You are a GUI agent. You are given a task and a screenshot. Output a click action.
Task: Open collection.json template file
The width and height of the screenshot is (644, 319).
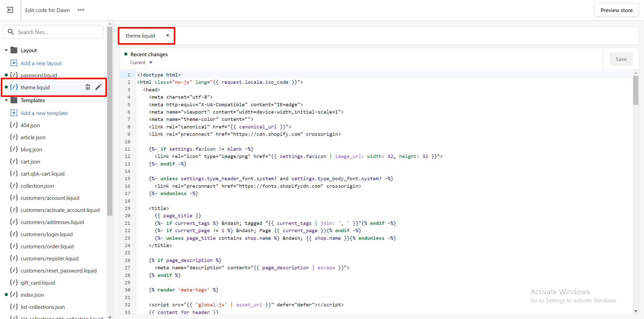(37, 186)
